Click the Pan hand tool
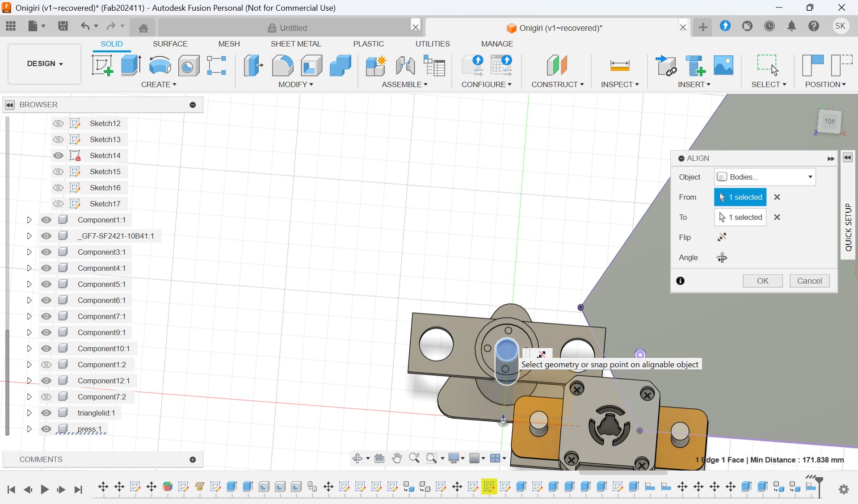Viewport: 858px width, 504px height. 396,458
